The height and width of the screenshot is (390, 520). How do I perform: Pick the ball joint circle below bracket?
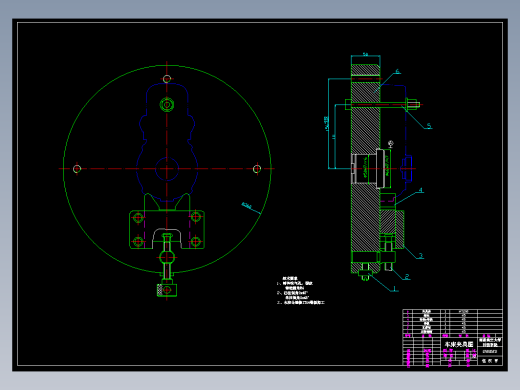167,257
